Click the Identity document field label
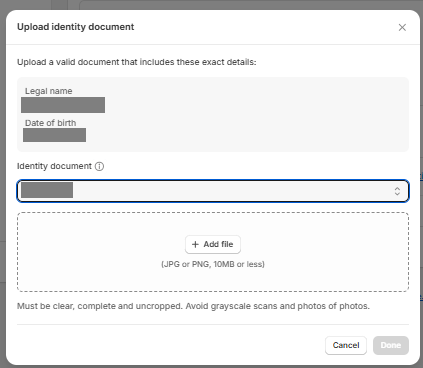The width and height of the screenshot is (423, 368). click(x=54, y=166)
